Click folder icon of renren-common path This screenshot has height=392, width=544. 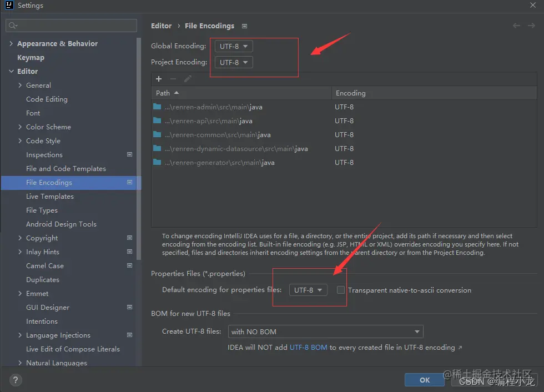(157, 134)
